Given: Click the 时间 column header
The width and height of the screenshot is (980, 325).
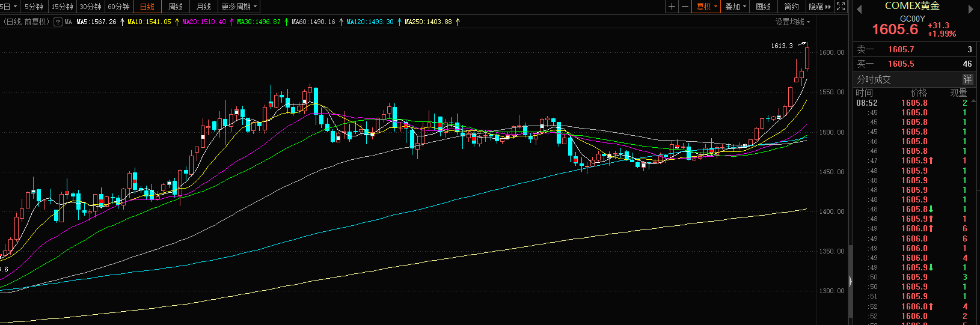Looking at the screenshot, I should pos(864,93).
